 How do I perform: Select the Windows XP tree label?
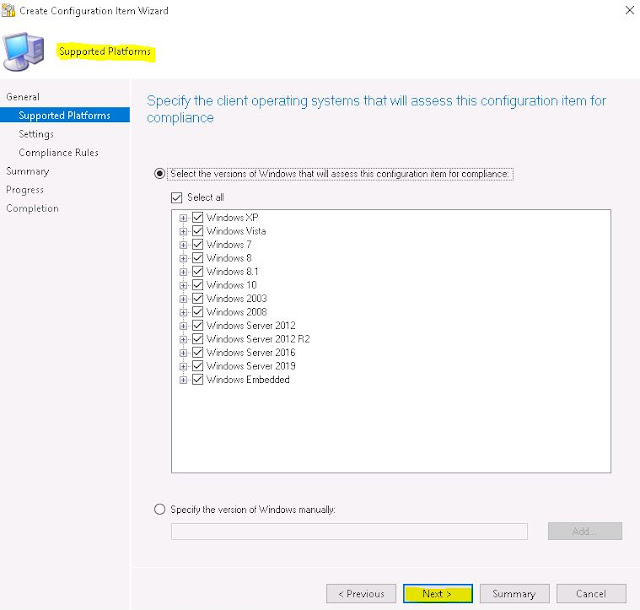click(x=232, y=218)
